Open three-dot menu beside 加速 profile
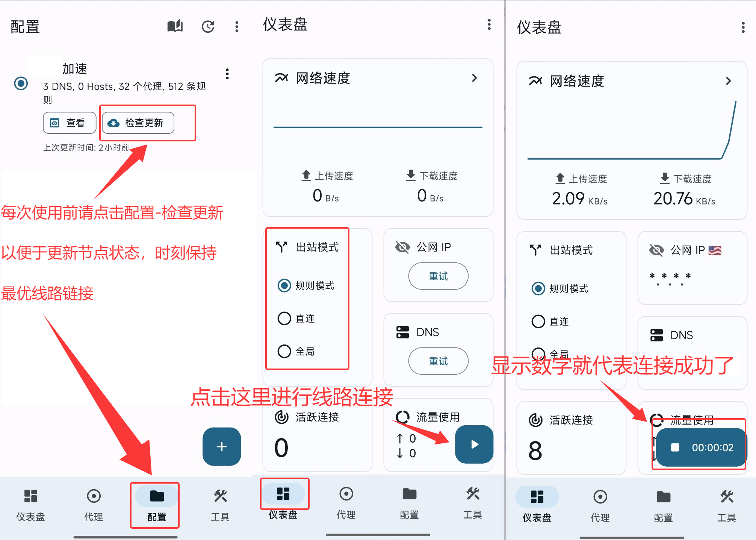 227,74
